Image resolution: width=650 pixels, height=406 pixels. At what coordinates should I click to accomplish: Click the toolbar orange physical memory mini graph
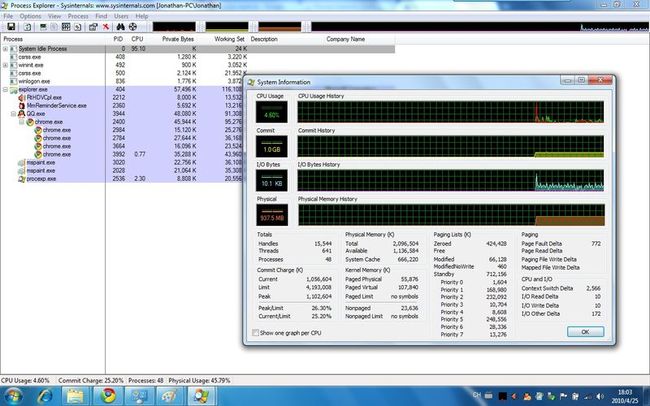tap(280, 27)
